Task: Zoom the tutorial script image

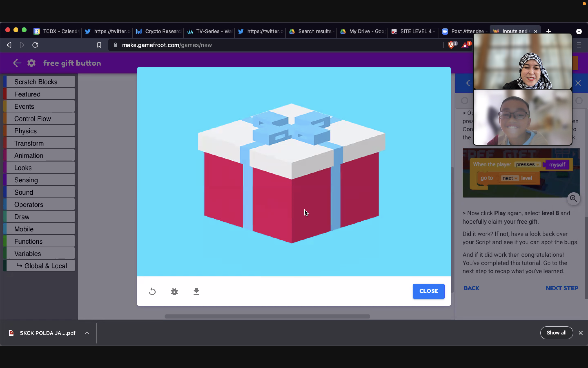Action: 574,199
